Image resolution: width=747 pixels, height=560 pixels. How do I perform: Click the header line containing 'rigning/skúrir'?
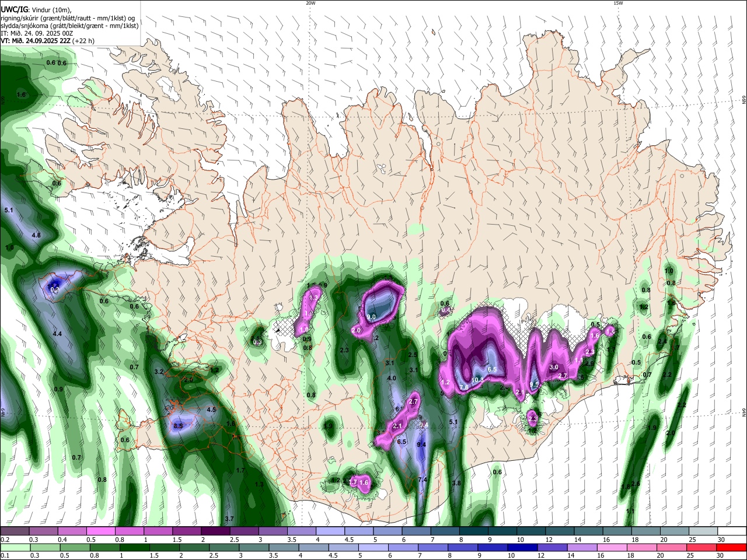tap(68, 17)
